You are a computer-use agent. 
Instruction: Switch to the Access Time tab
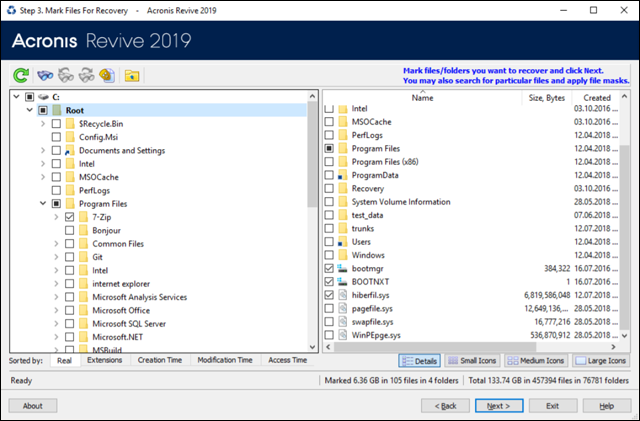pos(287,360)
